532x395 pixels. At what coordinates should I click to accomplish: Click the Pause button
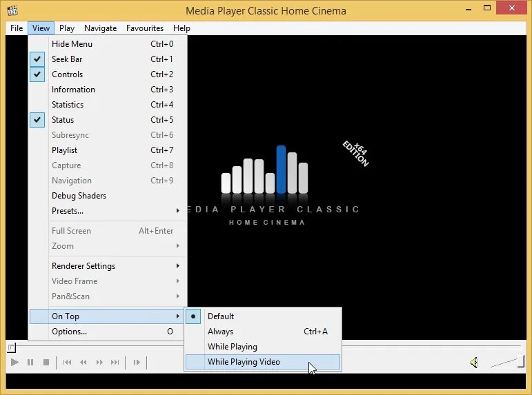[x=30, y=362]
